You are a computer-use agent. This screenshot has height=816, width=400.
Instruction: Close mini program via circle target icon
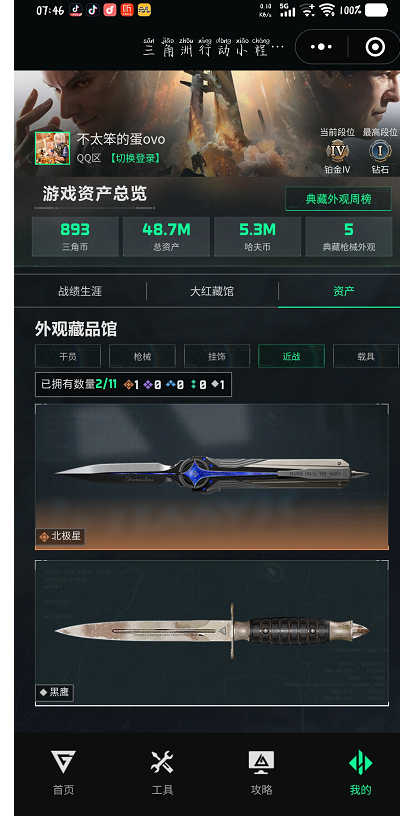(375, 47)
